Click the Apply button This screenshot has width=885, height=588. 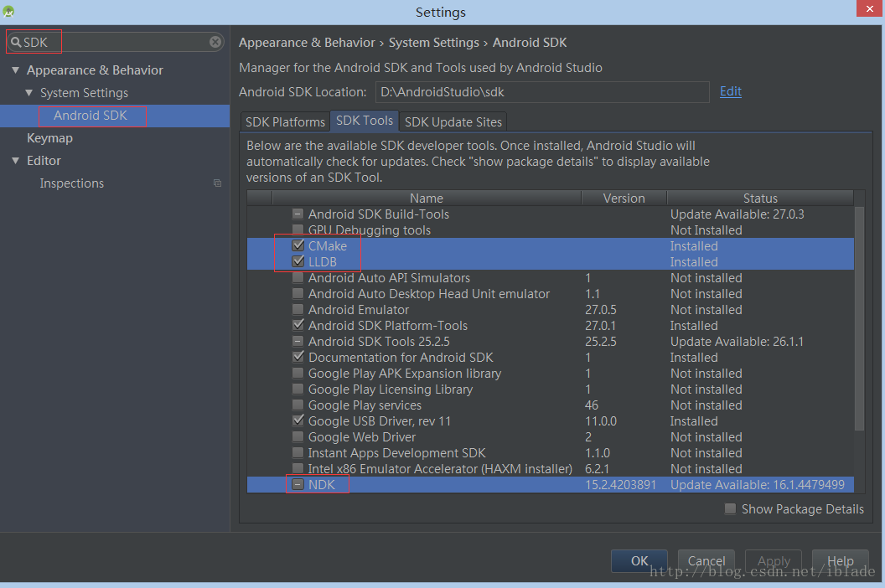coord(774,561)
